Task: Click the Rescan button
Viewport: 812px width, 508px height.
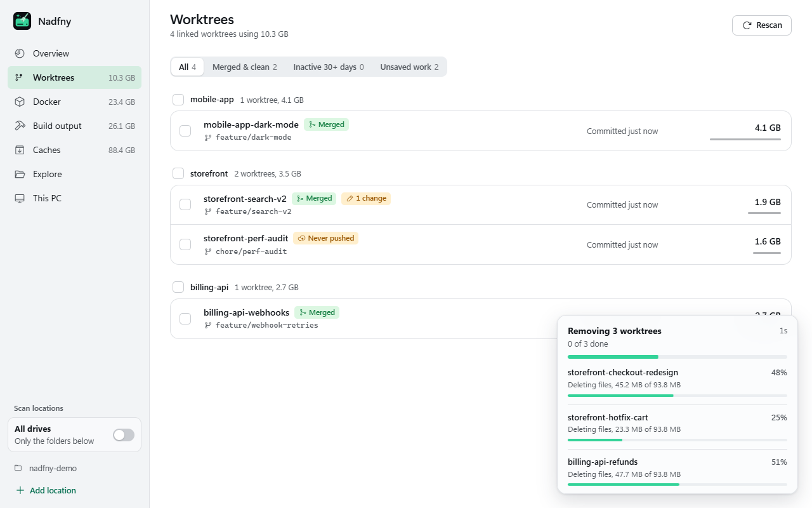Action: coord(762,25)
